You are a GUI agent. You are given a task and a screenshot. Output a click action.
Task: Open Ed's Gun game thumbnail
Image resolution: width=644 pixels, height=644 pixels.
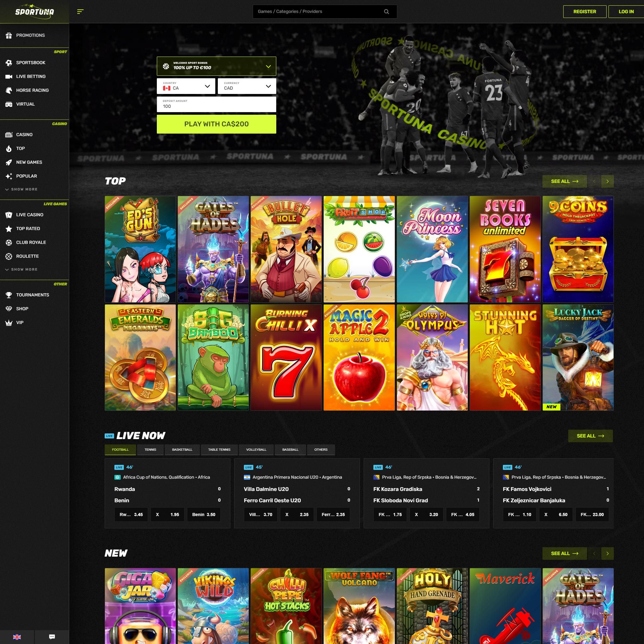[x=140, y=249]
